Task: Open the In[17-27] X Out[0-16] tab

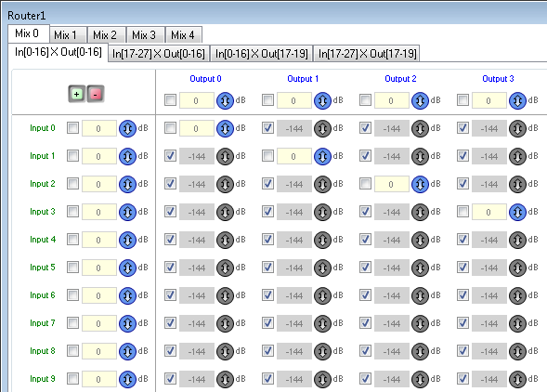Action: tap(159, 53)
